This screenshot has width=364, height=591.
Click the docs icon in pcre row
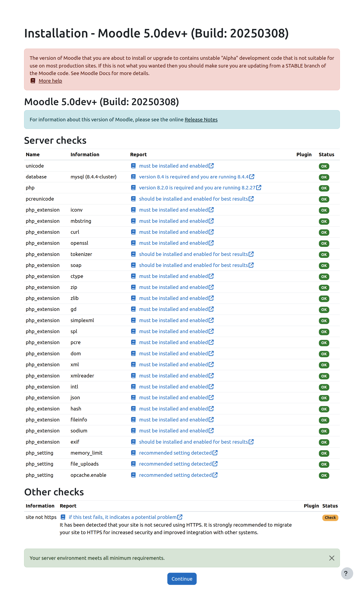point(133,342)
